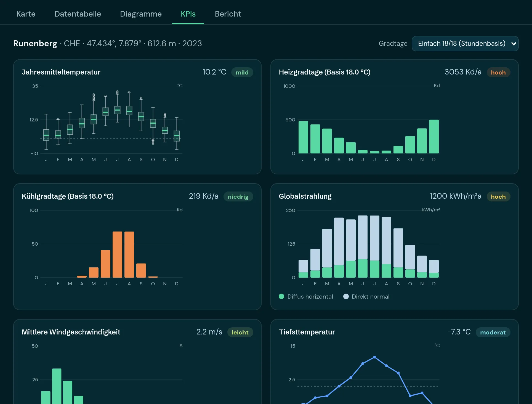Select the KPIs tab
Image resolution: width=532 pixels, height=404 pixels.
pyautogui.click(x=188, y=14)
